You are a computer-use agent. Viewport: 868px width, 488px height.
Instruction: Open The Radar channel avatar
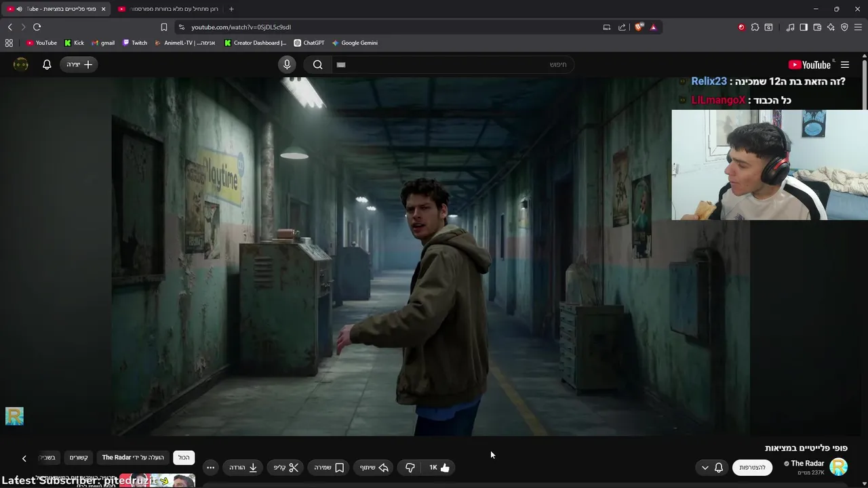click(839, 467)
